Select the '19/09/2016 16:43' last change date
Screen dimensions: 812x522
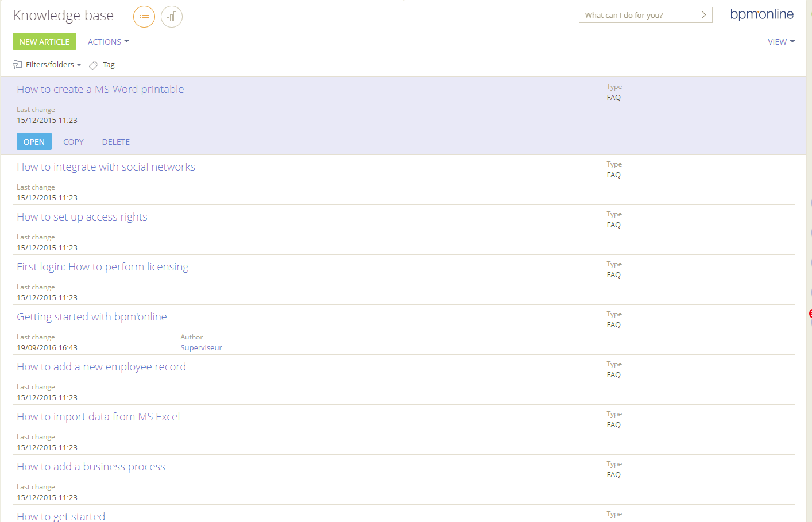tap(47, 348)
